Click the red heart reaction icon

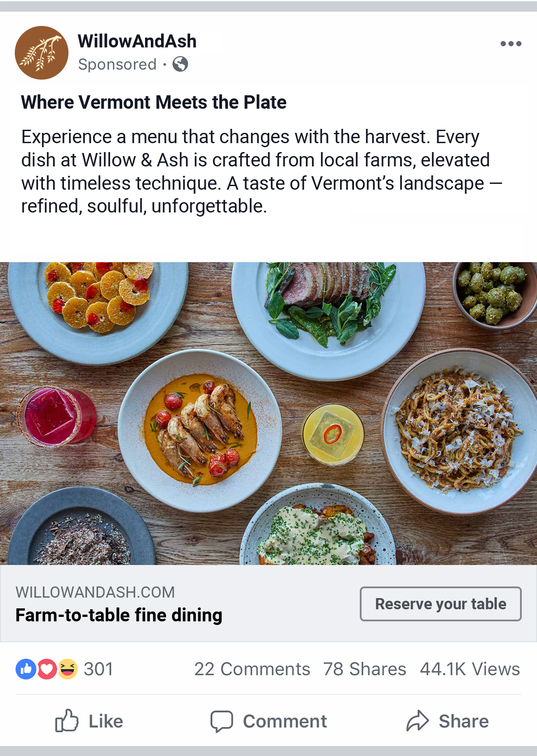(47, 669)
